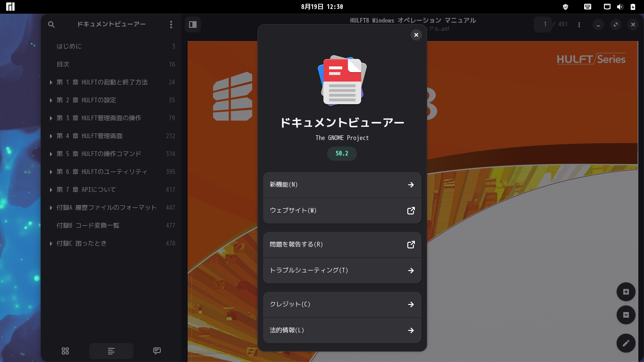Open the クレジット(C) row arrow
The image size is (644, 362).
click(411, 304)
